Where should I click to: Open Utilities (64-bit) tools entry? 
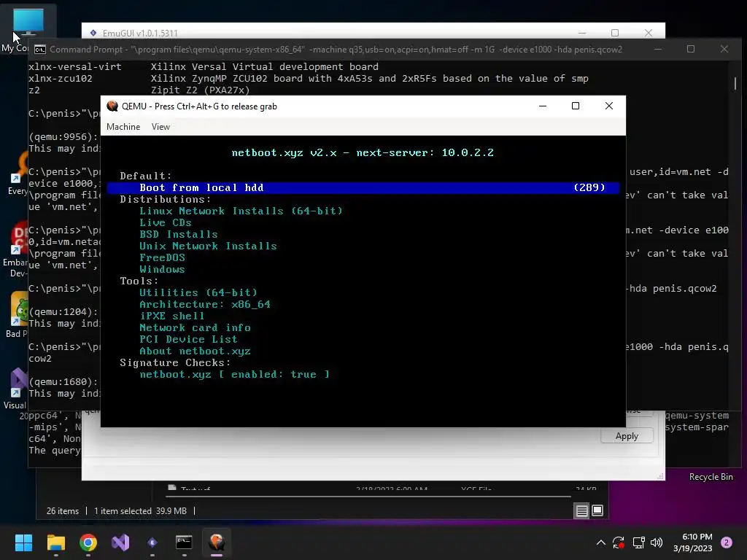[x=198, y=293]
